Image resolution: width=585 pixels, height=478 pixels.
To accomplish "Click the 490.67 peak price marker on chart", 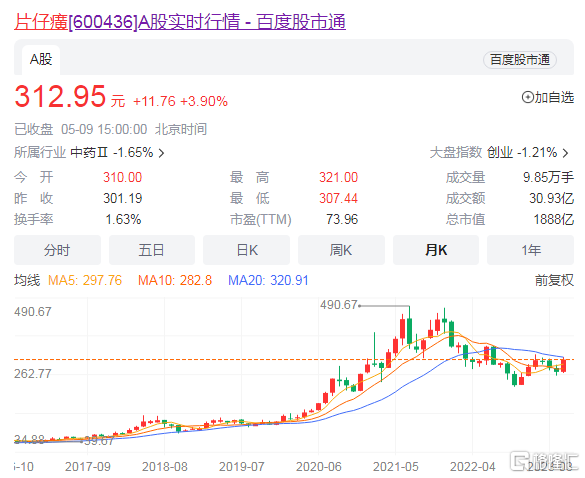I will click(x=339, y=305).
